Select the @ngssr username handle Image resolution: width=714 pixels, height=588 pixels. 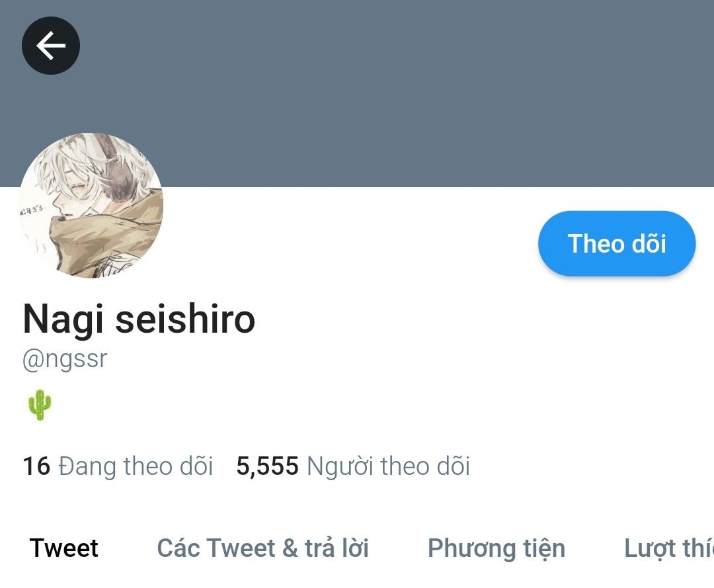coord(65,359)
